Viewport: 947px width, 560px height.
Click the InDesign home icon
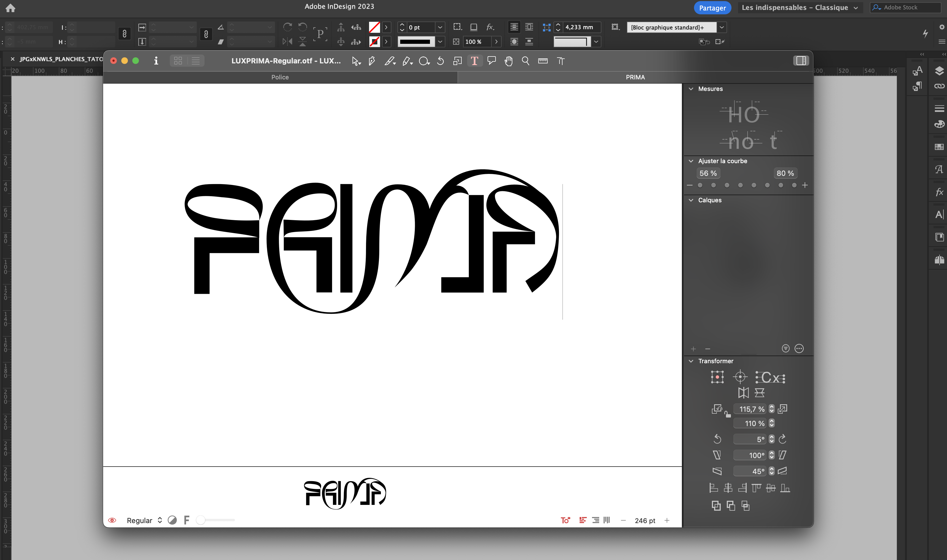10,8
